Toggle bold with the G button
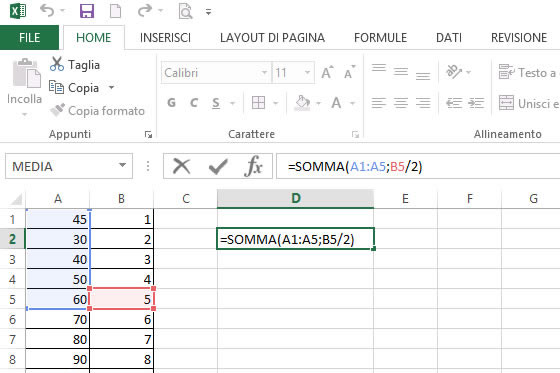 171,103
